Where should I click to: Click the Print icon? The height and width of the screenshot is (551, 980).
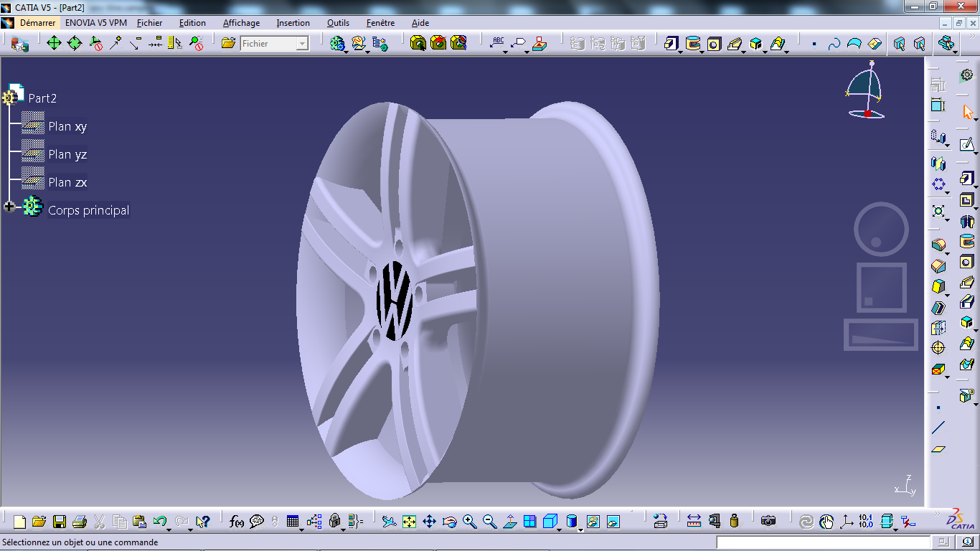80,522
